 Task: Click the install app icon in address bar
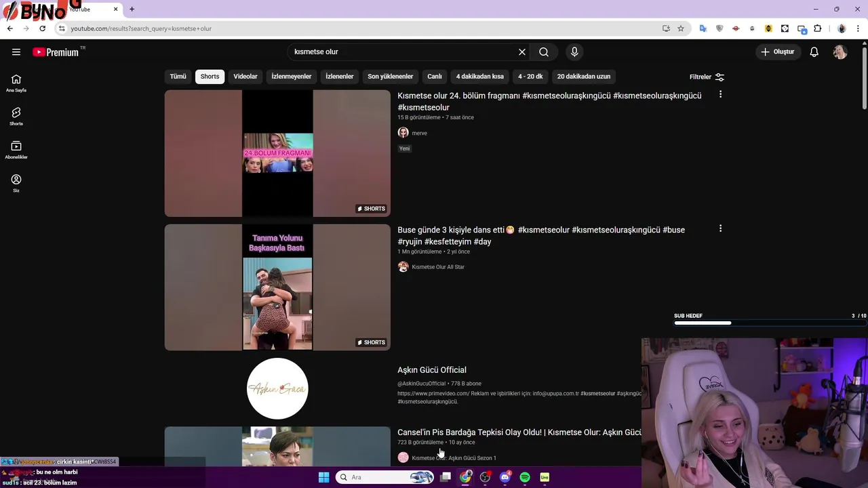click(x=666, y=28)
